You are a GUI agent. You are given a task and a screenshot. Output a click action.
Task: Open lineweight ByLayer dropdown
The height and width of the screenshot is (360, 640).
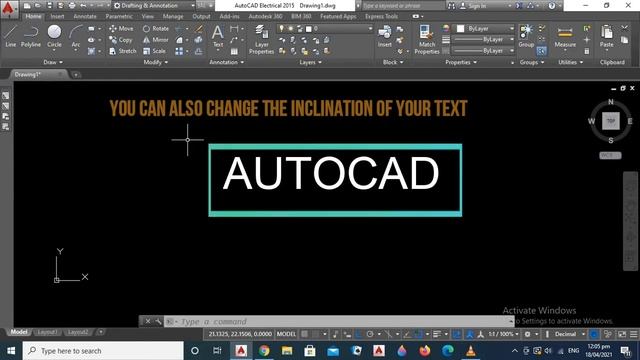click(x=483, y=40)
